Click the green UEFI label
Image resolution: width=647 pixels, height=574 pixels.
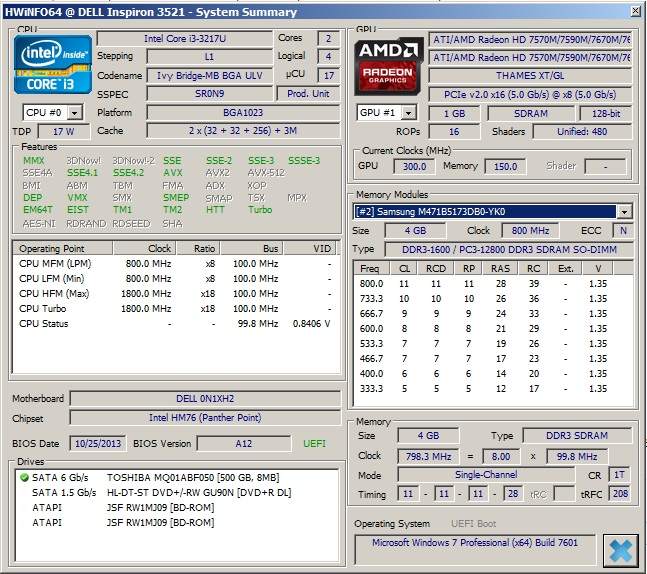(314, 444)
